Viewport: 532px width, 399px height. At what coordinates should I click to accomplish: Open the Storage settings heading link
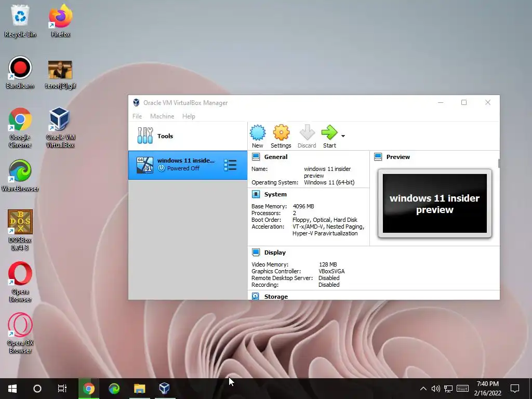coord(276,297)
